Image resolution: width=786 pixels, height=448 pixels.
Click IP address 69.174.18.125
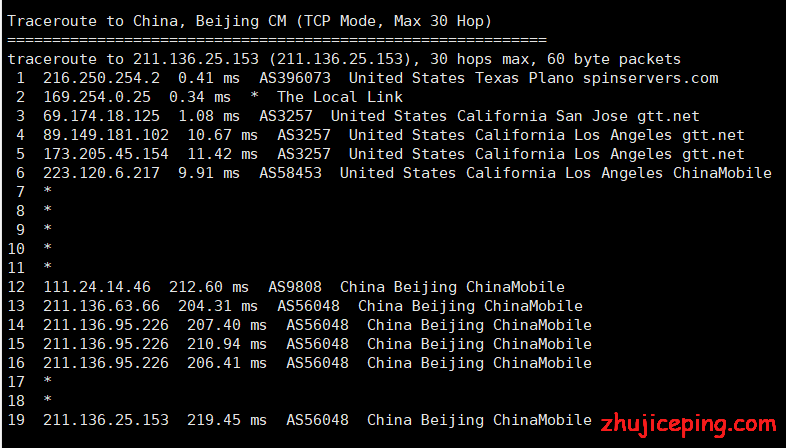(101, 116)
